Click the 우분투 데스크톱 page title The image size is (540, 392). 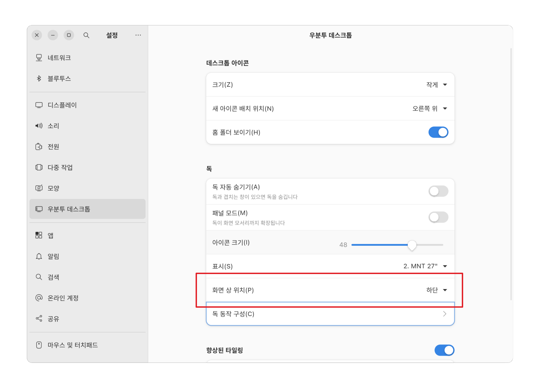pyautogui.click(x=330, y=35)
